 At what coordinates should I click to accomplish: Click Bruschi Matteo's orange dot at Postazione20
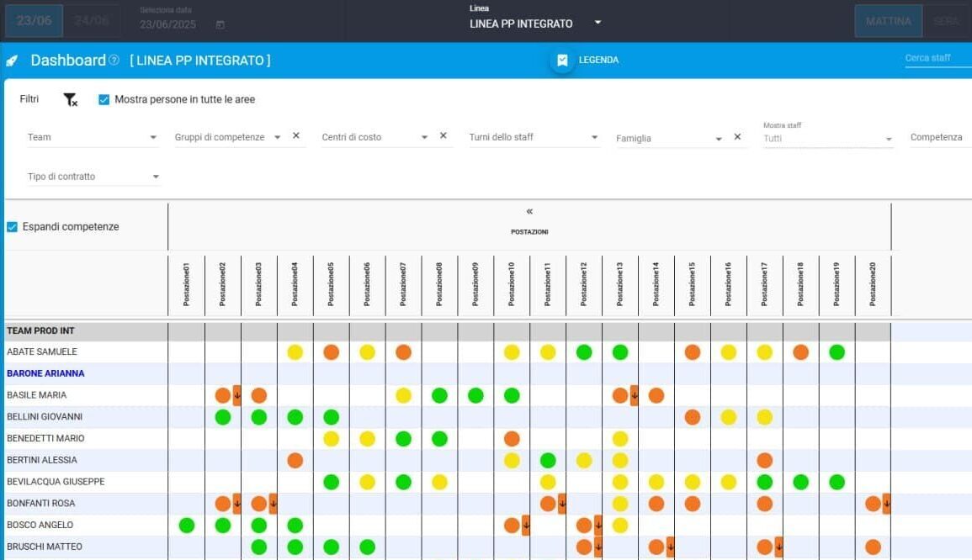(x=873, y=547)
